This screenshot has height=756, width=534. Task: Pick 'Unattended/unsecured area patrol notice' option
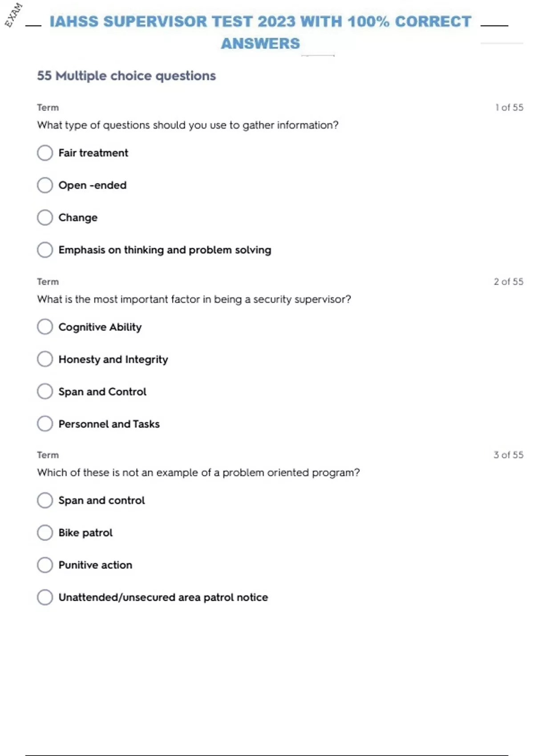tap(45, 597)
